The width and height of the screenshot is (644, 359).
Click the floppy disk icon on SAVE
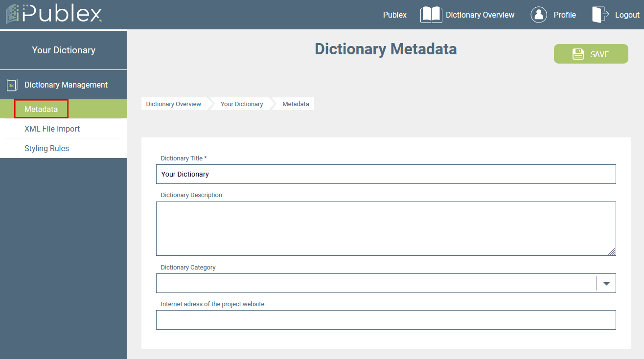click(578, 54)
